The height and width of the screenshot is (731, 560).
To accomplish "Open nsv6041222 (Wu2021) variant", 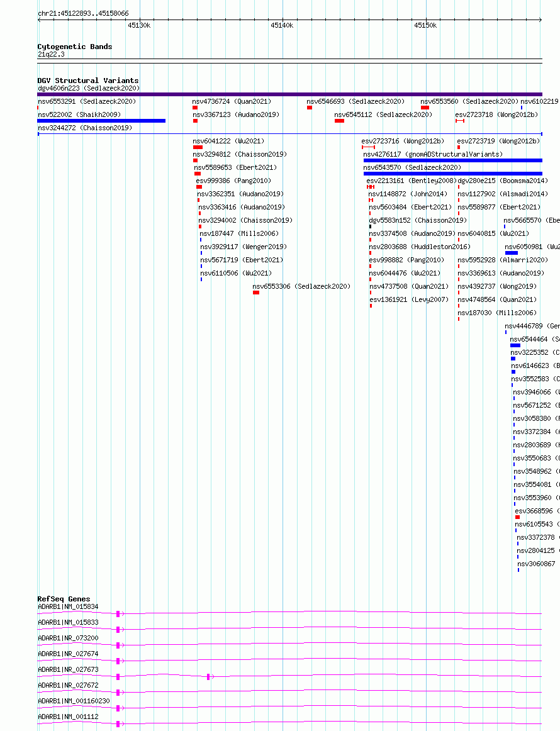I will pyautogui.click(x=228, y=141).
